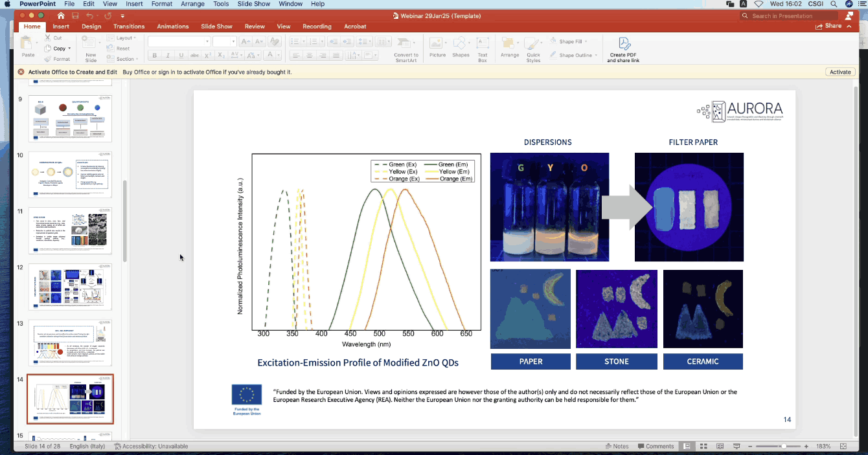Click the Format painter brush

49,59
